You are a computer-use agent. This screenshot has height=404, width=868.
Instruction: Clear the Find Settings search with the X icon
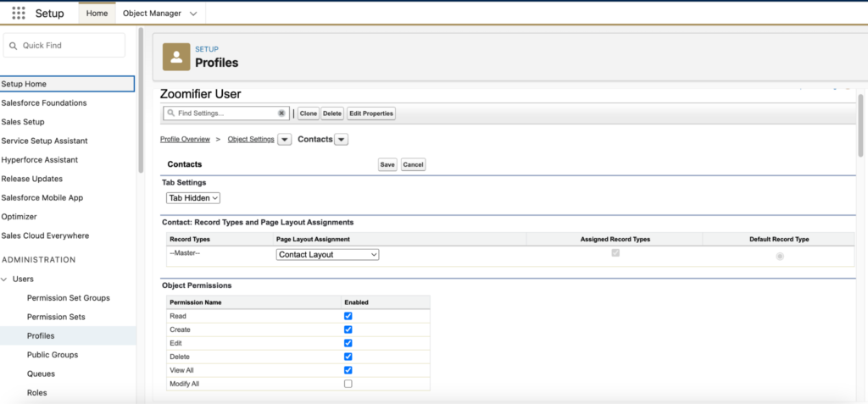click(281, 113)
